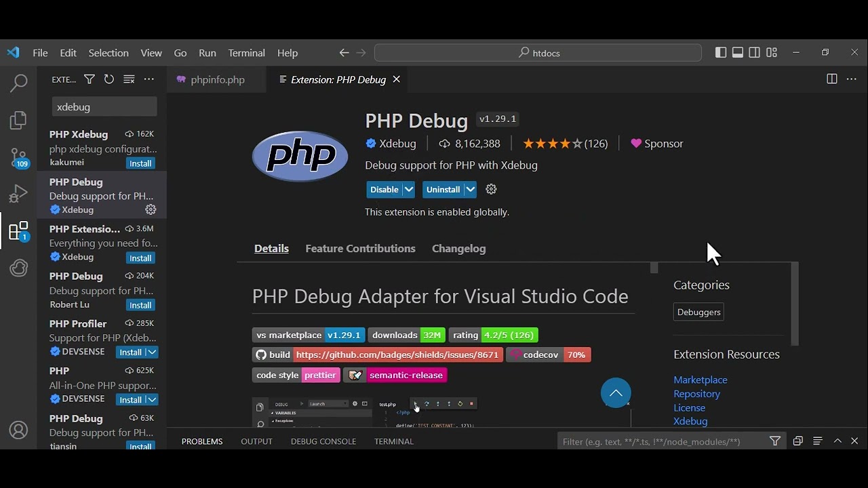Open the Go menu
This screenshot has height=488, width=868.
click(x=180, y=53)
